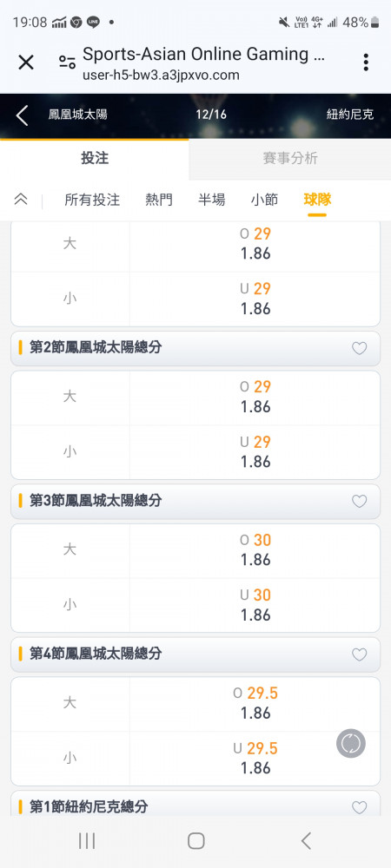Screen dimensions: 391x868
Task: Select the 半場 category tab
Action: coord(211,200)
